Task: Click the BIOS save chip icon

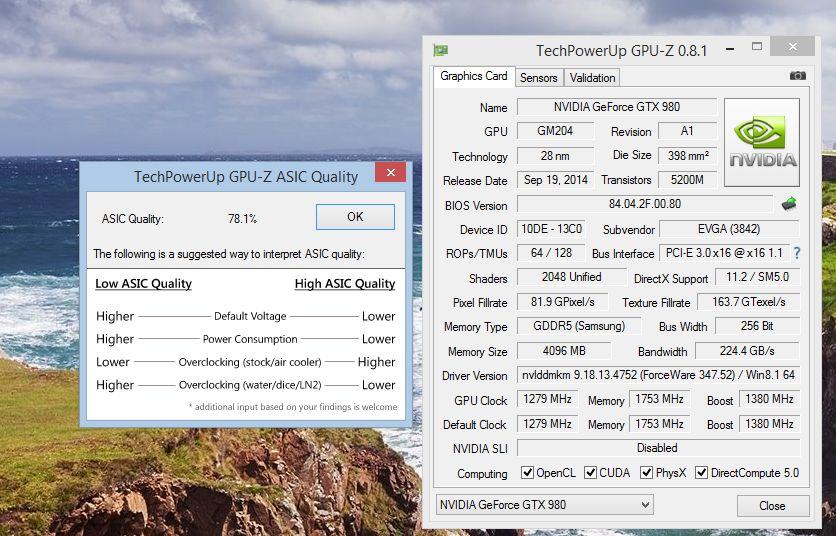Action: pyautogui.click(x=789, y=204)
